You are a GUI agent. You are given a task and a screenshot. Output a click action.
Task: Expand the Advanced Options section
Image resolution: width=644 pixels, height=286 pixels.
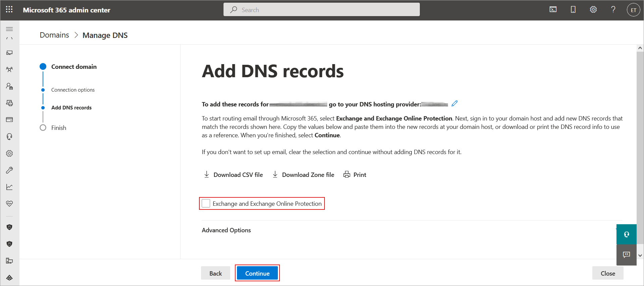227,230
